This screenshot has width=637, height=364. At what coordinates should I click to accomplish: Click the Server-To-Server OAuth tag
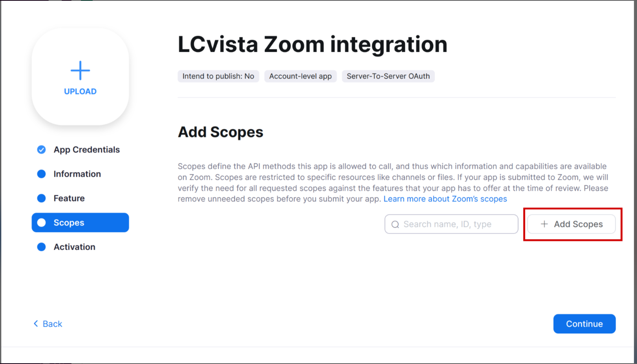coord(388,76)
